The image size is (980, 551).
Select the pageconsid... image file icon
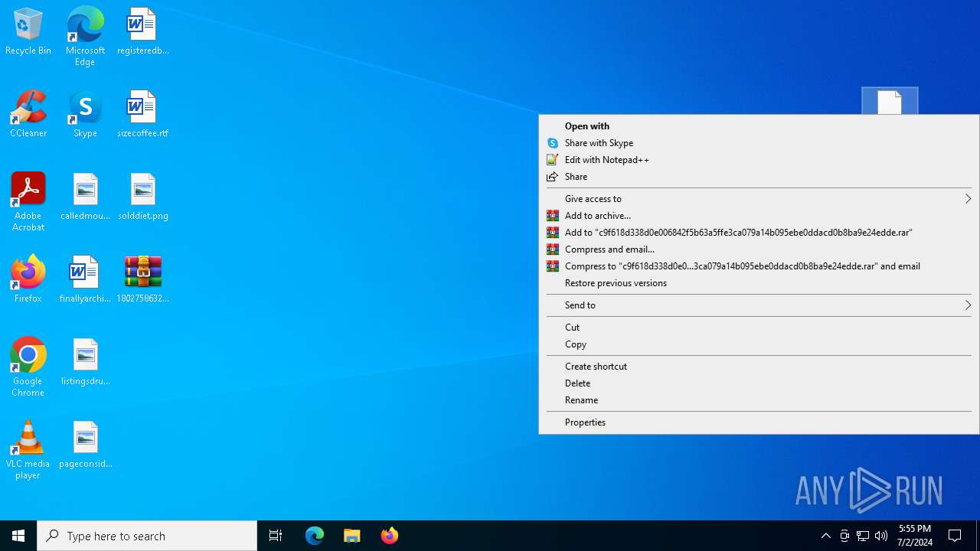point(85,445)
